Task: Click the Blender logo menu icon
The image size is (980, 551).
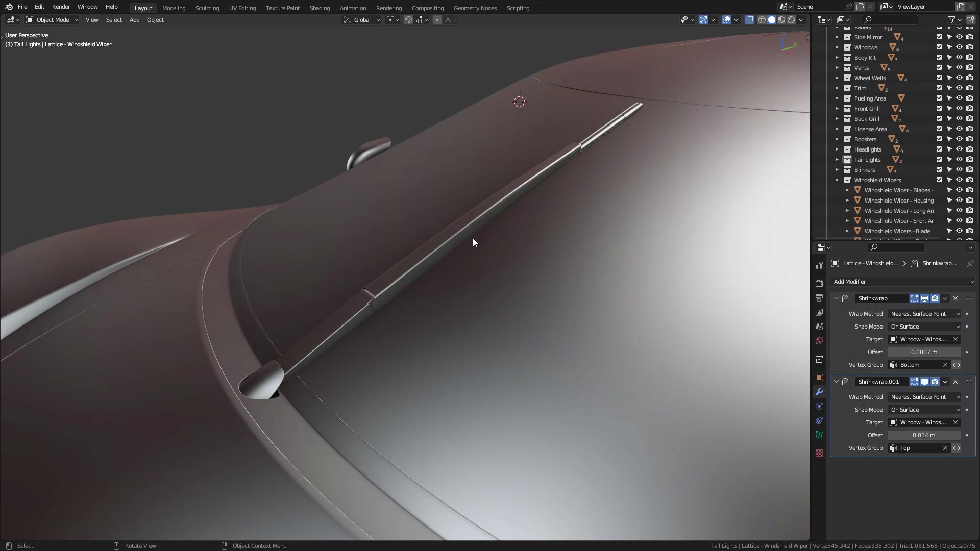Action: click(x=9, y=7)
